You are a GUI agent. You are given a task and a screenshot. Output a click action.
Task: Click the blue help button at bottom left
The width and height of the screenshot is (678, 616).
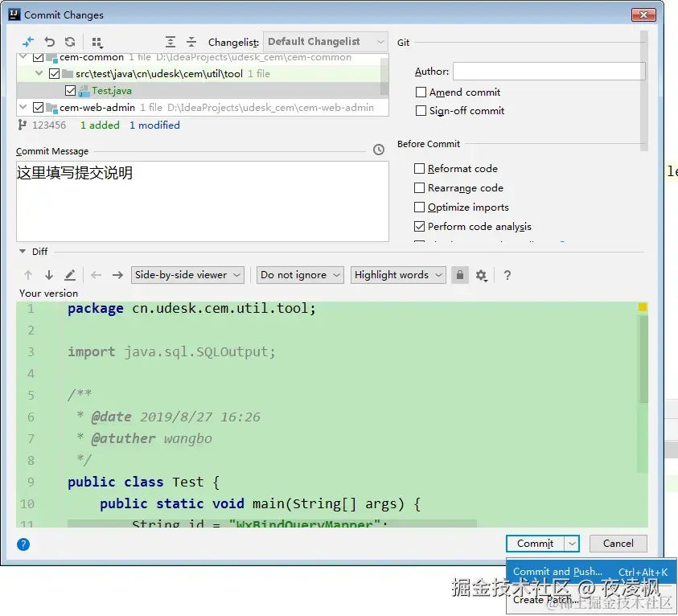(x=23, y=544)
